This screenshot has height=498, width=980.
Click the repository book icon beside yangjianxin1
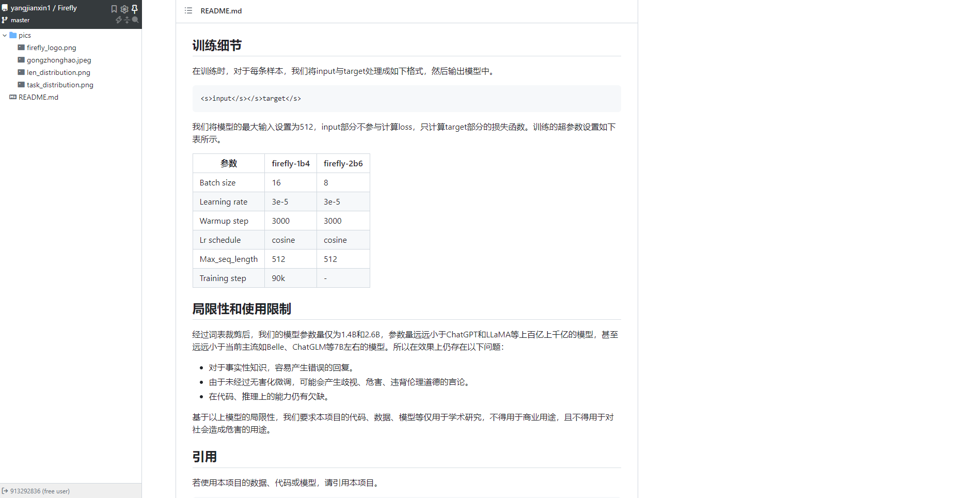5,8
